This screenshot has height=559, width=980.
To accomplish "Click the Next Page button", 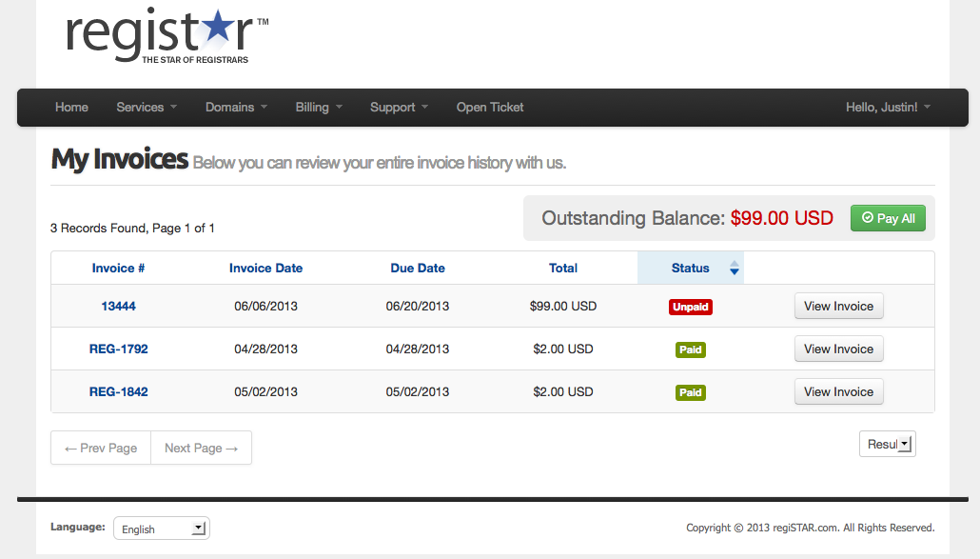I will point(201,448).
